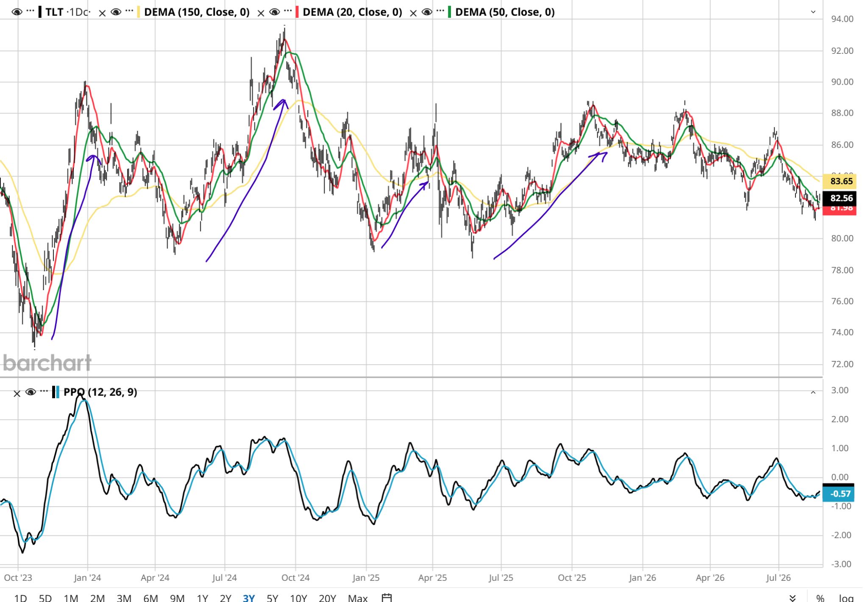Image resolution: width=868 pixels, height=602 pixels.
Task: Remove the DEMA (50, Close, 0) indicator
Action: tap(413, 13)
